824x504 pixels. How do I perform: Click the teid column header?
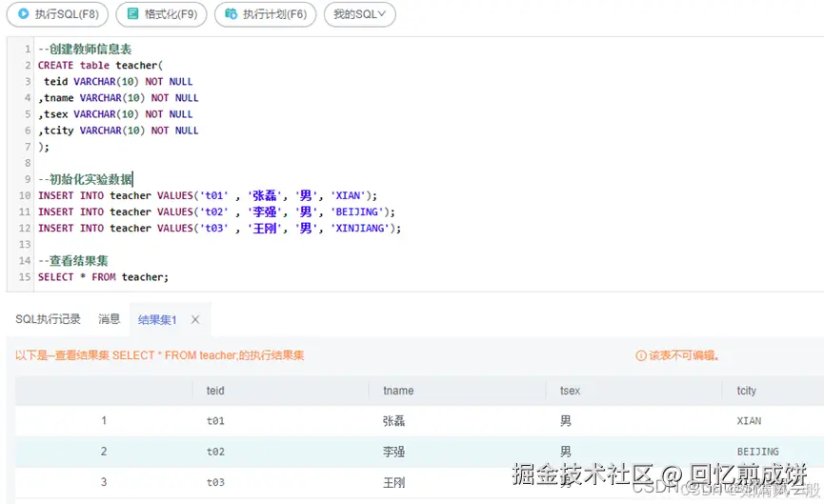(215, 391)
